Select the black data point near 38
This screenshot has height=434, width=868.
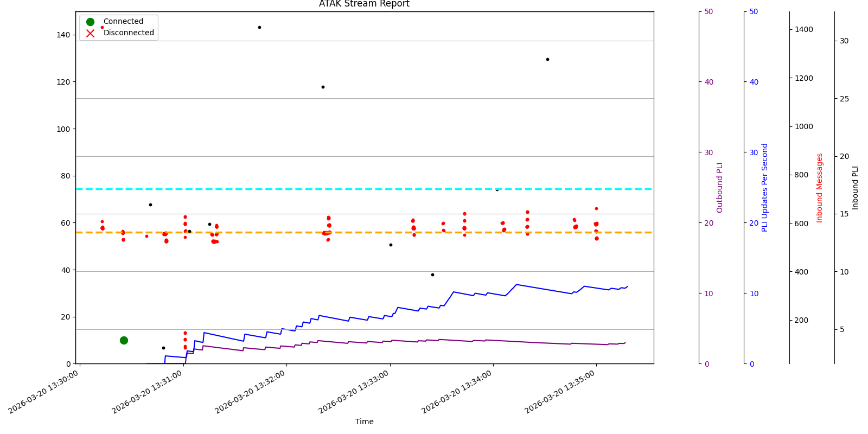432,275
